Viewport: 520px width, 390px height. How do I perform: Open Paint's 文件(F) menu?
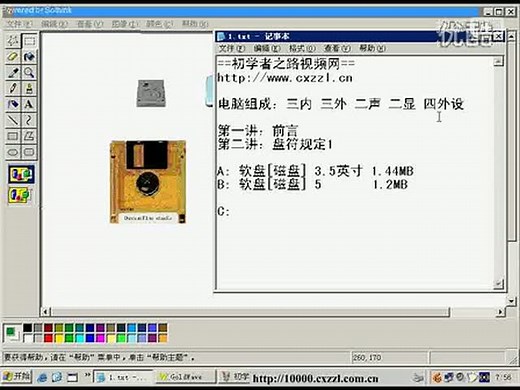click(x=19, y=24)
